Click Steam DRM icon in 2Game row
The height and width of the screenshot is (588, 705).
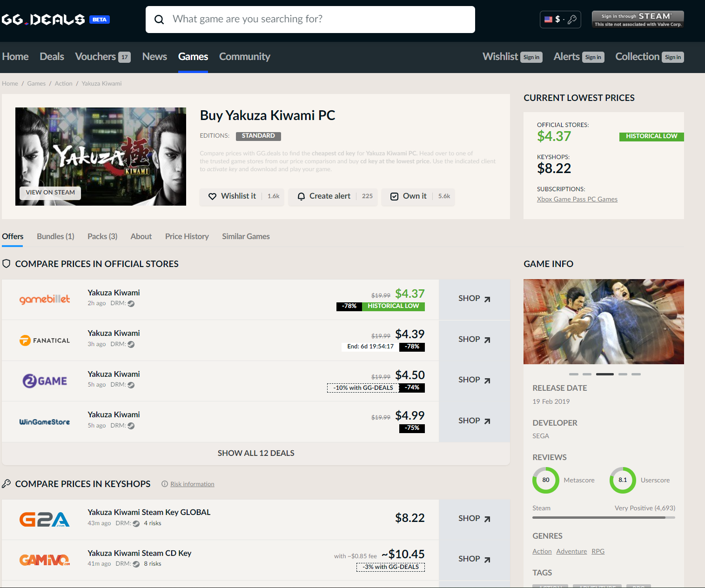[131, 385]
